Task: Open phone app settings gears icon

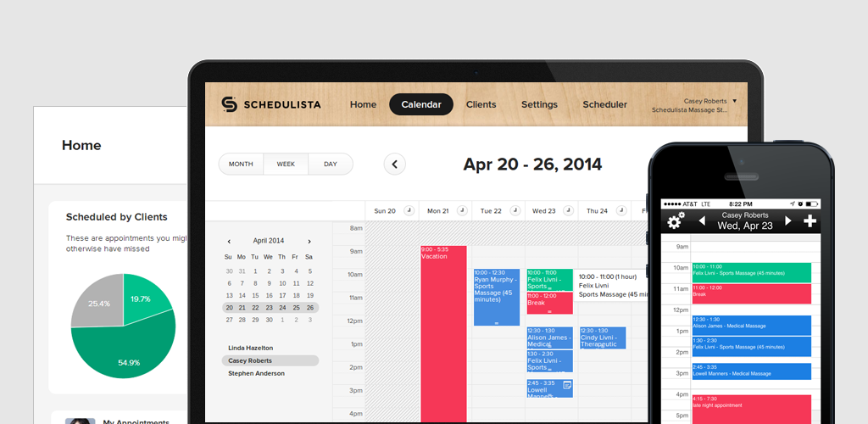Action: pyautogui.click(x=676, y=220)
